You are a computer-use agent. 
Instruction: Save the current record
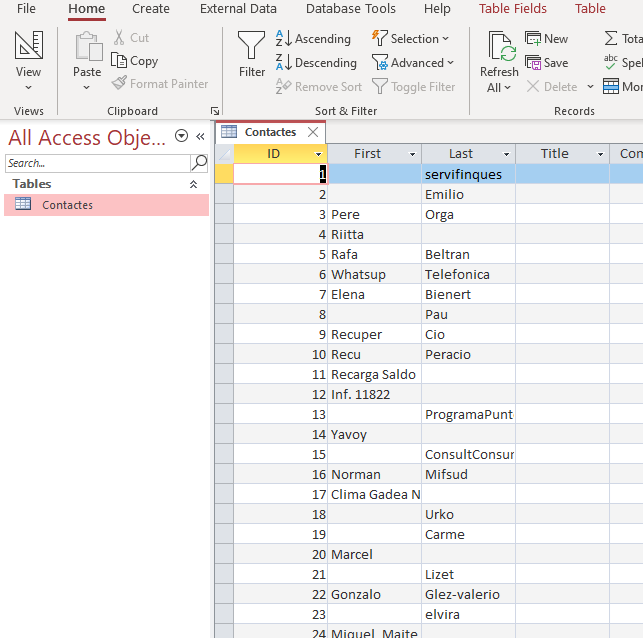[x=547, y=63]
